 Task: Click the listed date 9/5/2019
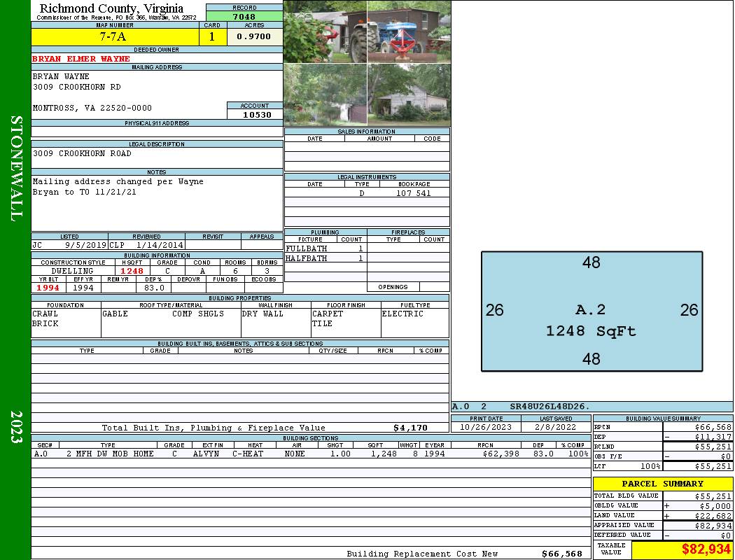(x=85, y=245)
